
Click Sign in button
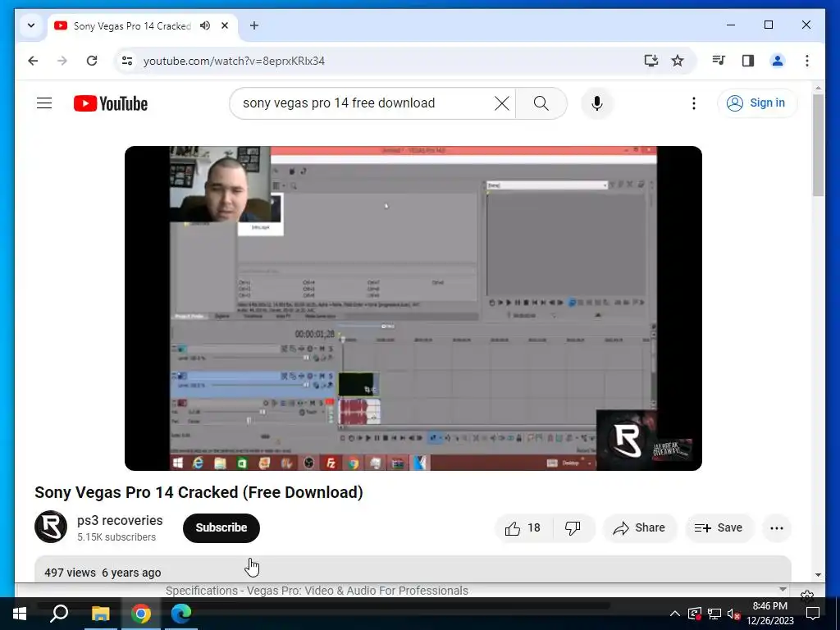click(756, 103)
